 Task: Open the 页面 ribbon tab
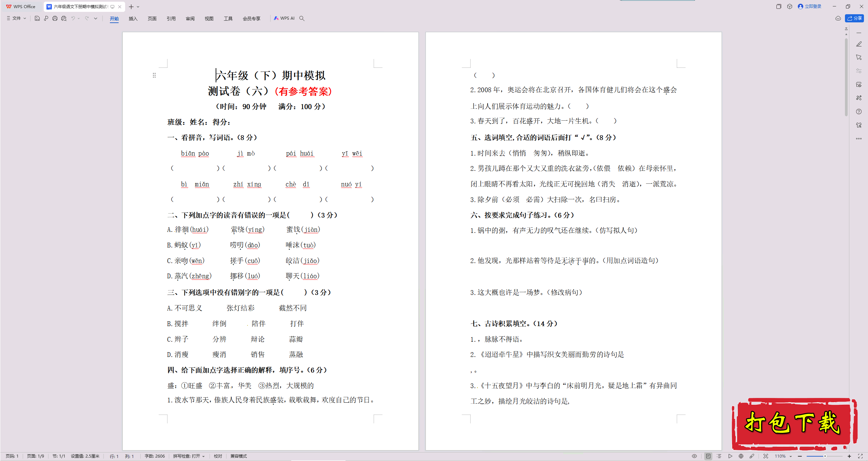tap(152, 19)
